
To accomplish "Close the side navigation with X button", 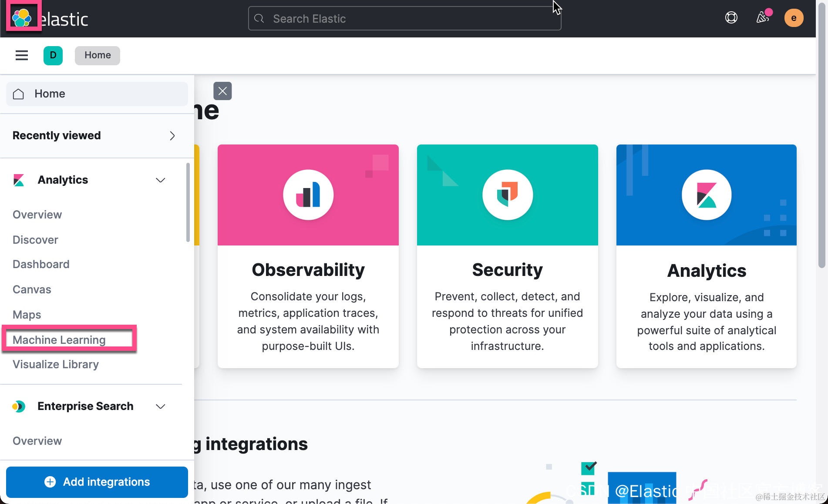I will click(x=222, y=91).
